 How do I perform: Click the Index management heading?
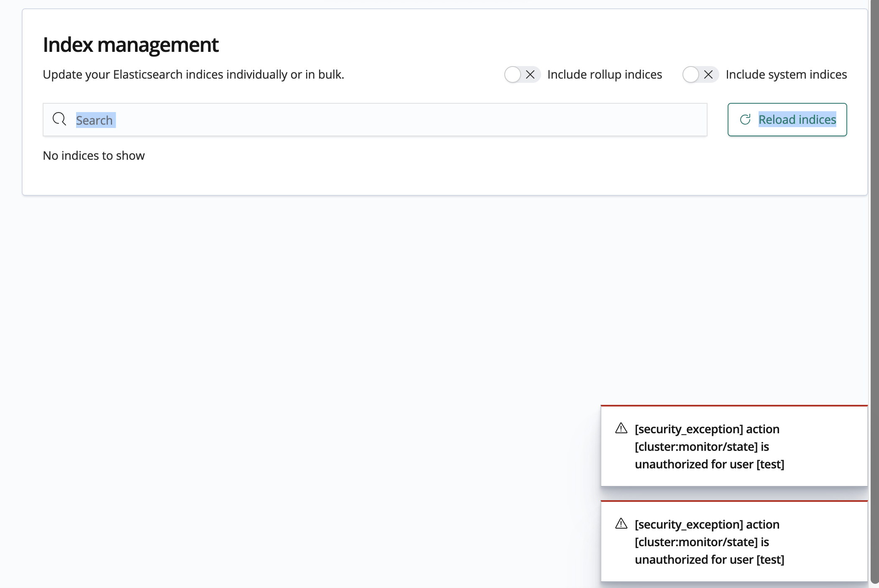130,44
